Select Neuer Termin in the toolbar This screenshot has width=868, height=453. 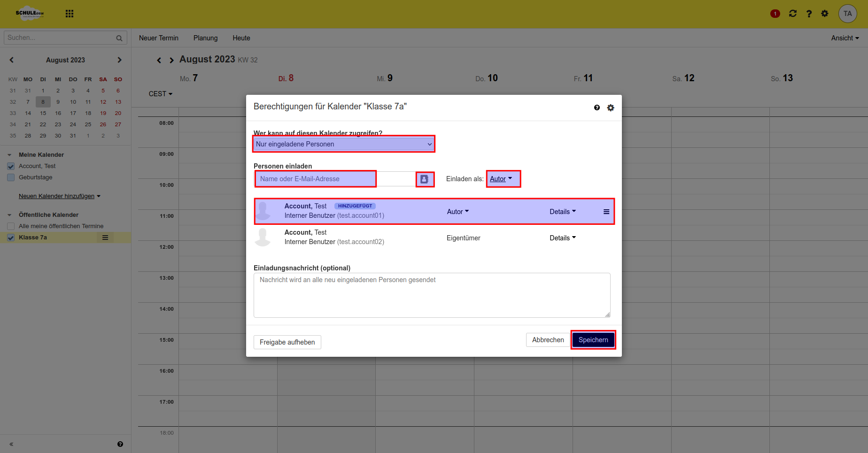pos(159,38)
